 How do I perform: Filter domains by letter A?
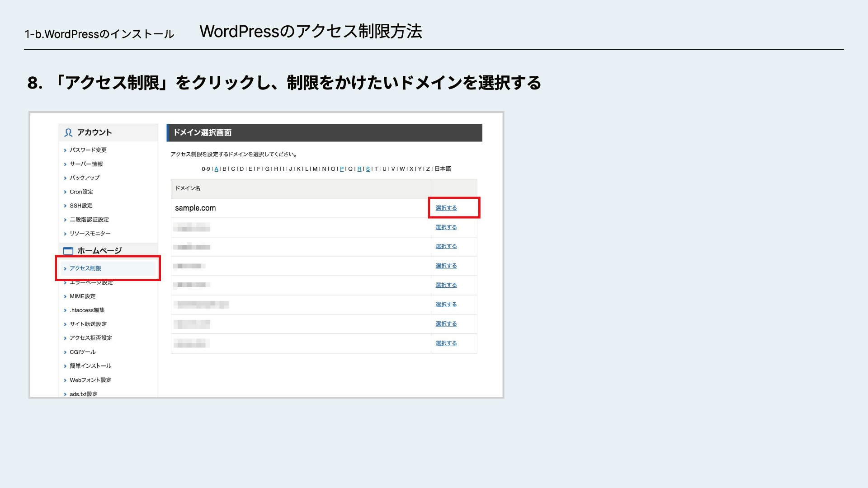point(216,169)
